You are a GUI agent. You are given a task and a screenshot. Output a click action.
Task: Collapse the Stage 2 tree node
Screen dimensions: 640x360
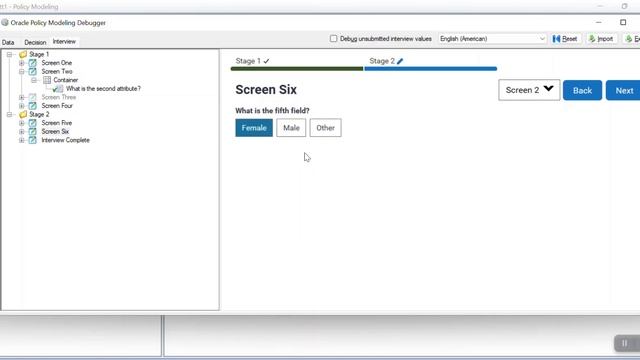click(x=9, y=114)
